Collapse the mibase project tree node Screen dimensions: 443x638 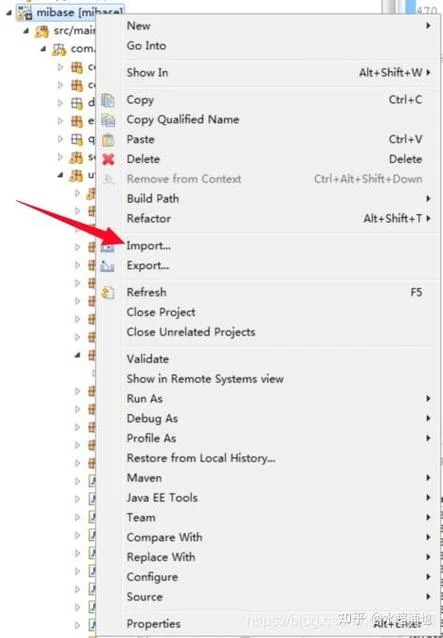point(9,13)
